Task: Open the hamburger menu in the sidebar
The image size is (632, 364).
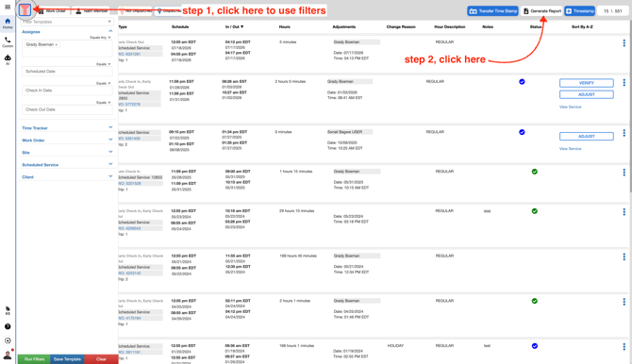Action: [8, 7]
